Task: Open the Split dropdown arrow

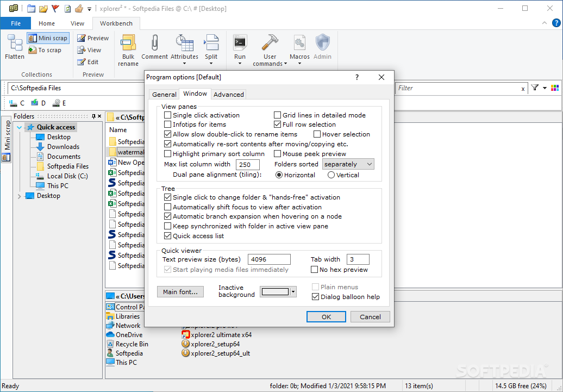Action: tap(211, 64)
